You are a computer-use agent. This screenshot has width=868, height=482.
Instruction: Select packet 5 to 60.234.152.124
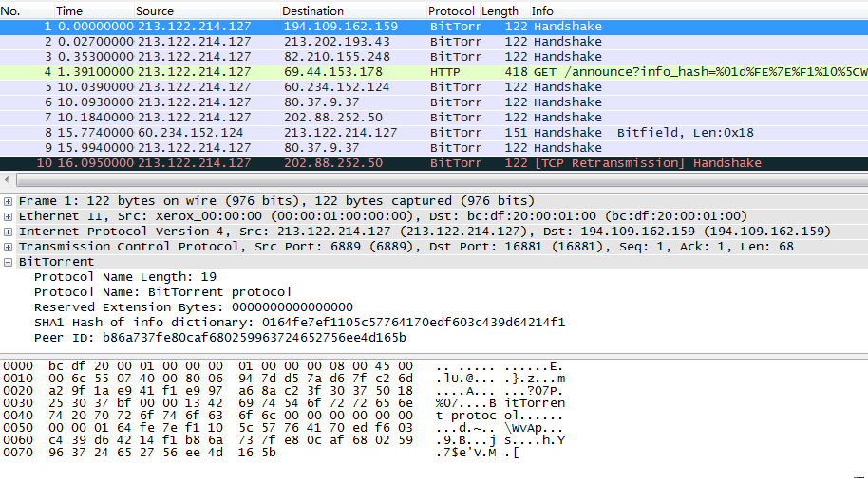(x=434, y=87)
